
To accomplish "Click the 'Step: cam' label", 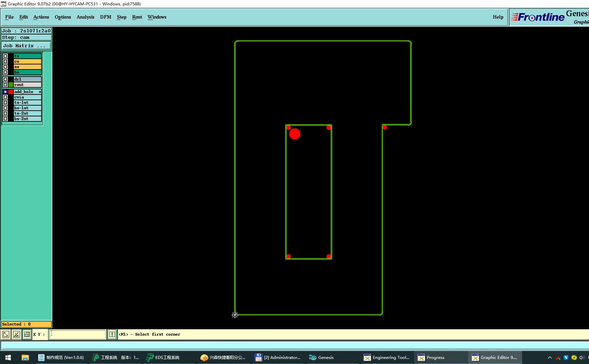I will click(x=26, y=37).
